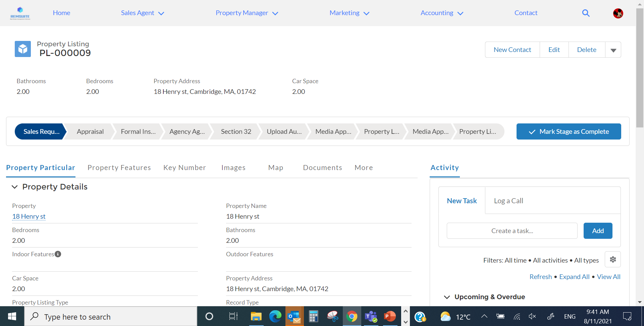Click the Create a task input field
The height and width of the screenshot is (326, 644).
[x=512, y=231]
